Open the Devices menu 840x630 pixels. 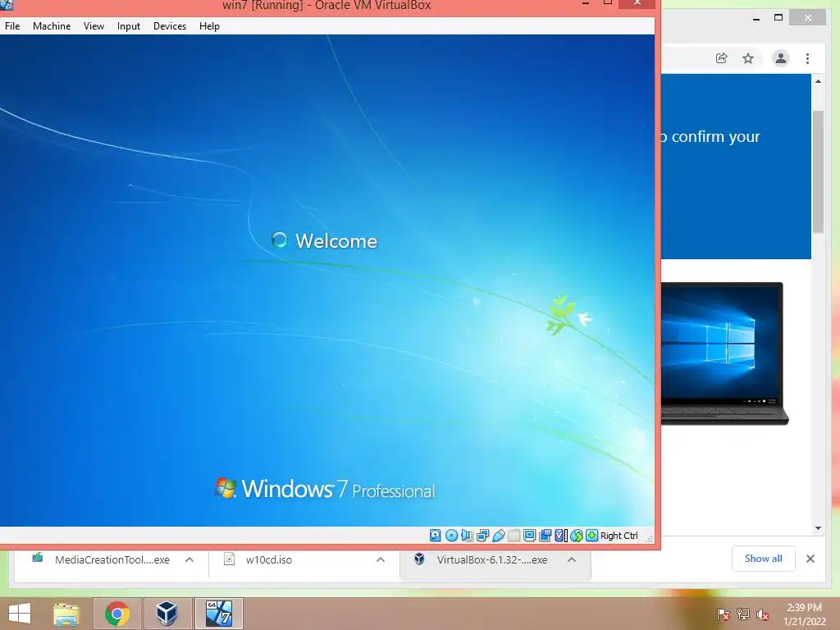[170, 25]
